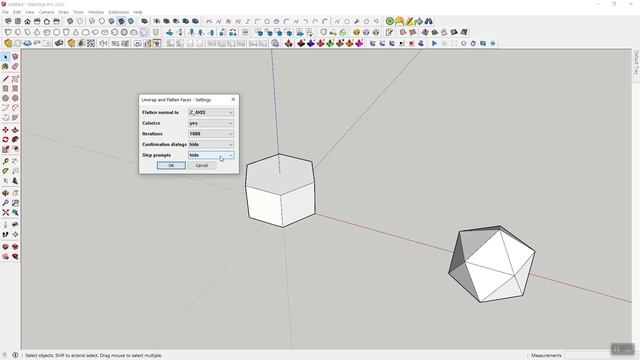Choose the Paint Bucket tool

point(5,67)
